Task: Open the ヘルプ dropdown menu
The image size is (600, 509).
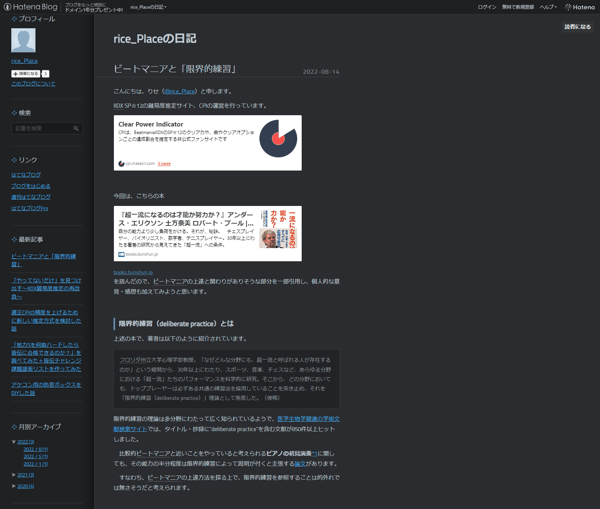Action: pos(548,7)
